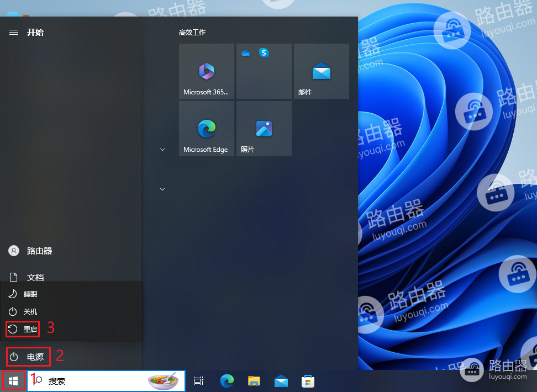
Task: Open File Explorer from the taskbar
Action: (254, 381)
